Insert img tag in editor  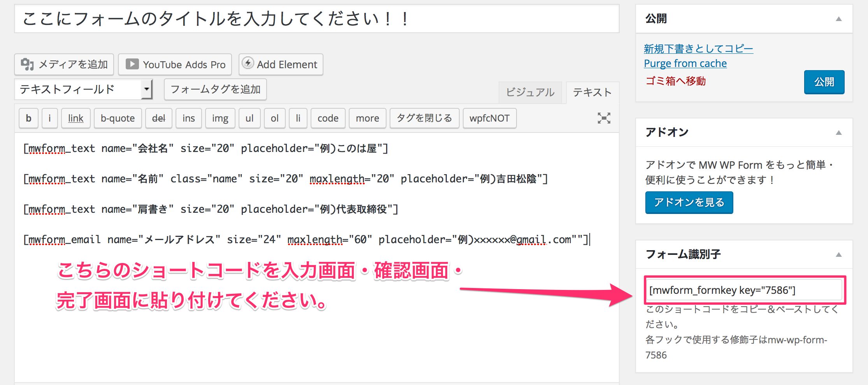coord(220,118)
